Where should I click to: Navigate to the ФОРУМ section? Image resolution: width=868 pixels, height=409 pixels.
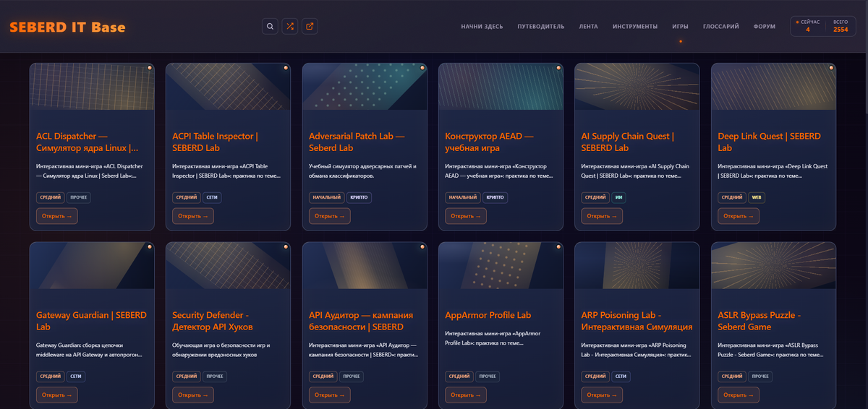point(764,27)
